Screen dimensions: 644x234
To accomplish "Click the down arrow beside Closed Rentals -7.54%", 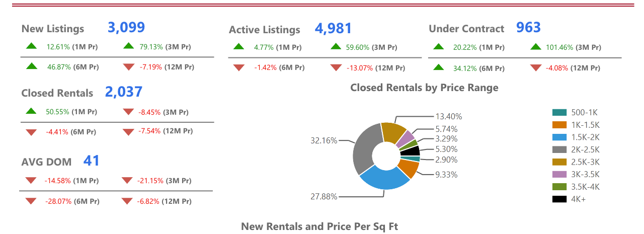I will click(129, 131).
